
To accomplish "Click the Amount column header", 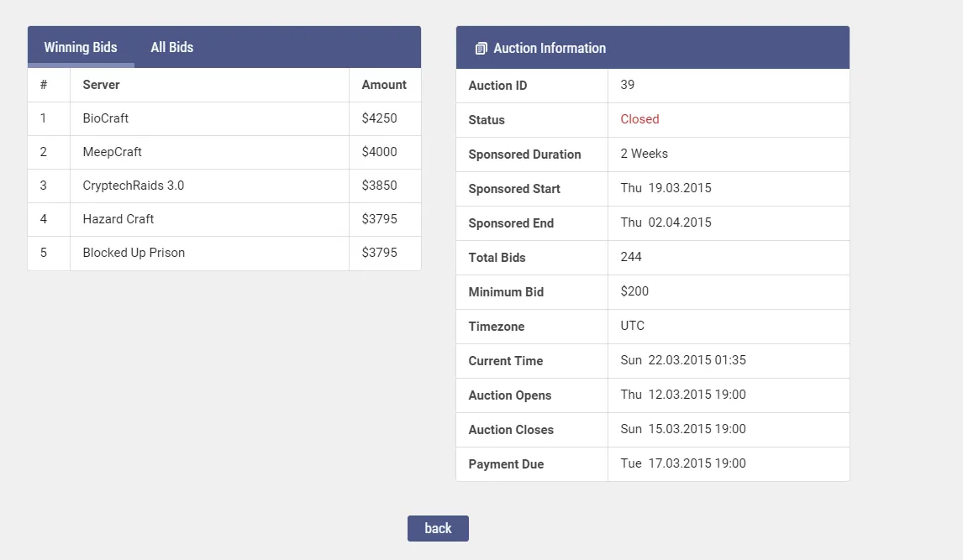I will (x=384, y=85).
